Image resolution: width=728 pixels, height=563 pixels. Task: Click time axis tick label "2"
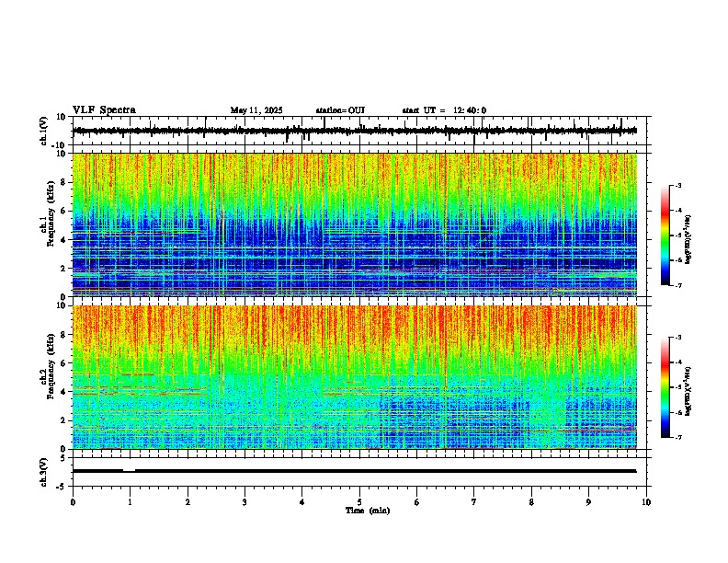point(188,502)
